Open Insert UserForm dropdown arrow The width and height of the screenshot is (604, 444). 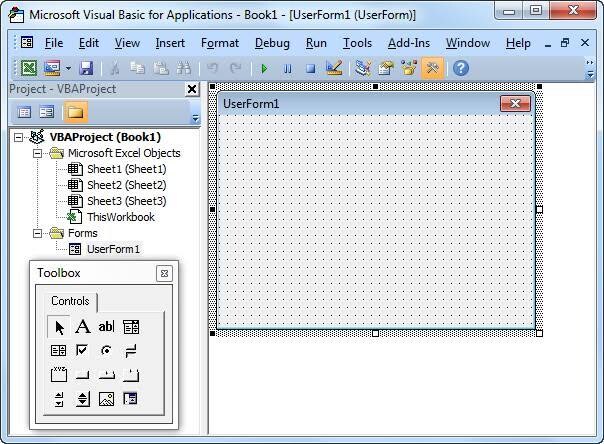pyautogui.click(x=68, y=69)
